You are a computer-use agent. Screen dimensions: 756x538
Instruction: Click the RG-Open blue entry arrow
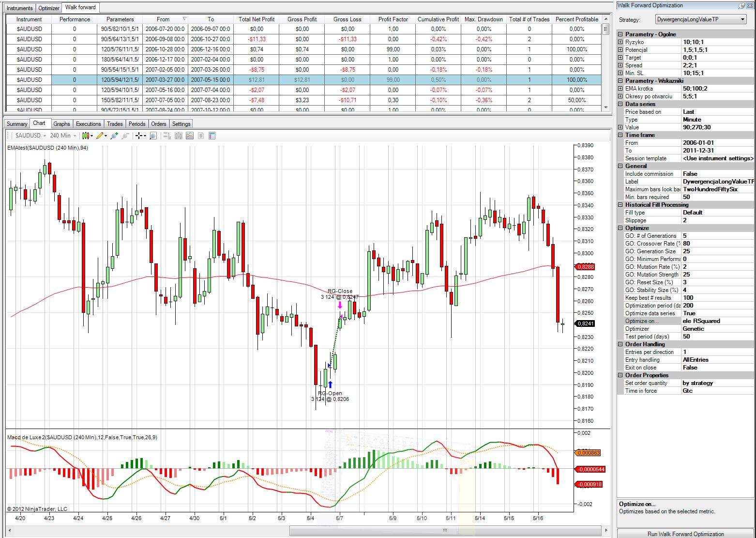(x=330, y=384)
